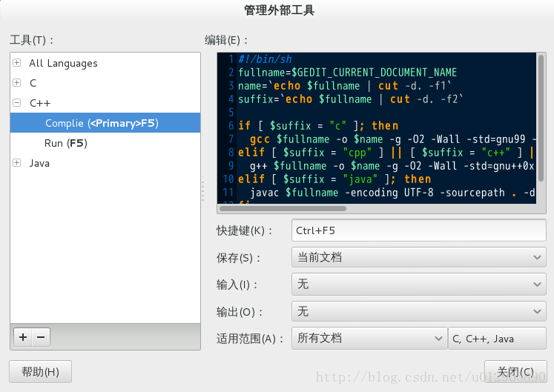Click the if $suffix = "c" line
This screenshot has width=554, height=392.
pos(318,126)
